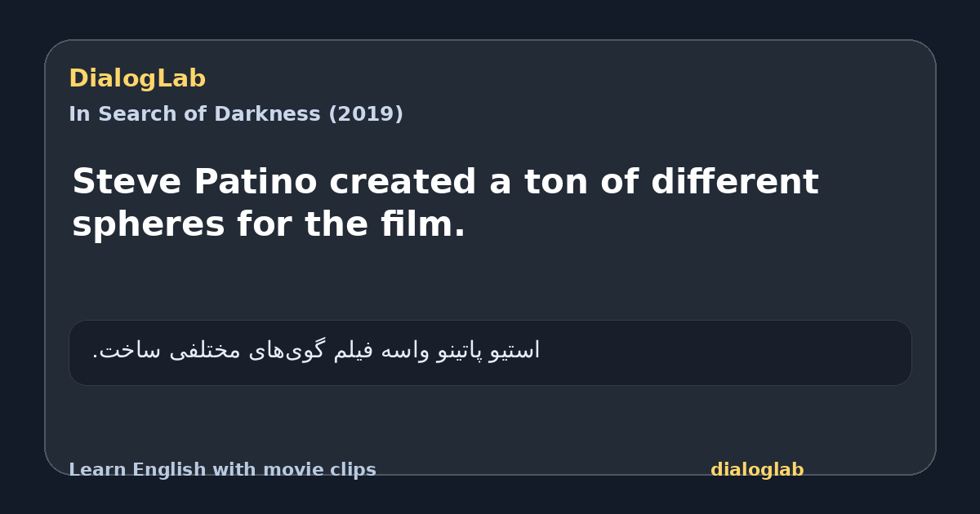The image size is (980, 514).
Task: Select the Learn English with movie clips tagline
Action: [x=222, y=470]
